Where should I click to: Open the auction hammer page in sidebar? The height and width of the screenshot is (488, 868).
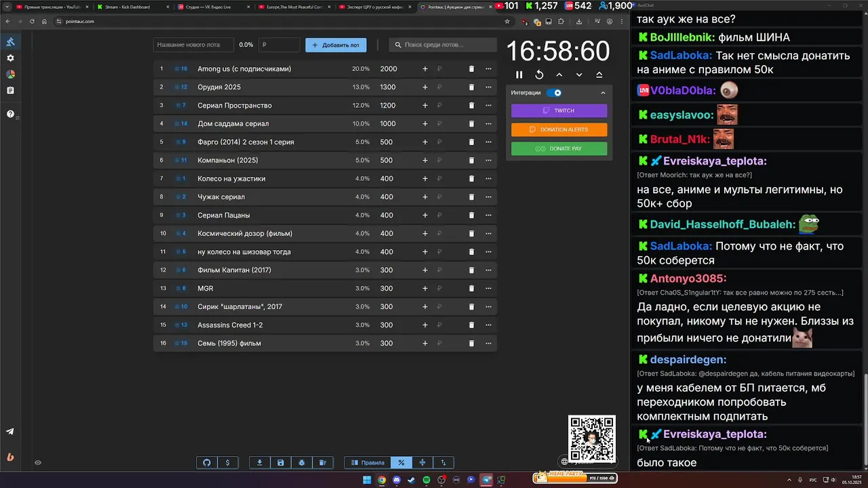(10, 42)
